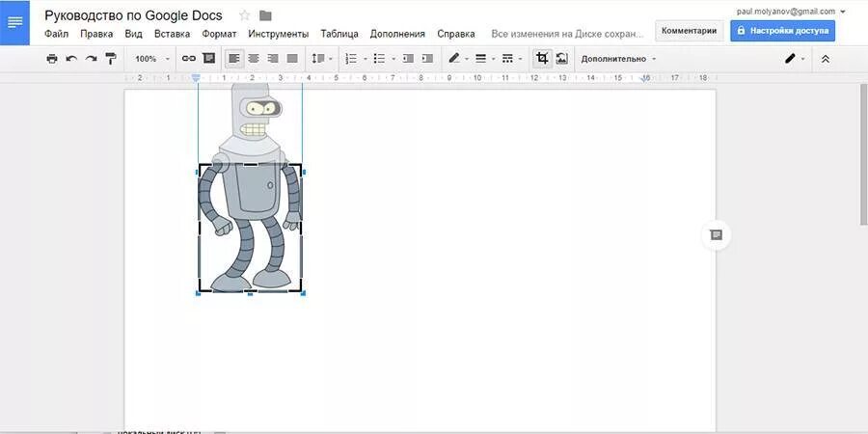The image size is (868, 434).
Task: Star the document
Action: pyautogui.click(x=245, y=15)
